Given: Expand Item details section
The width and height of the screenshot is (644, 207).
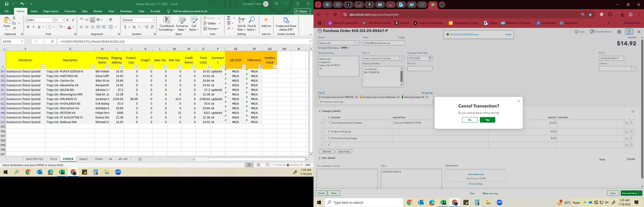Looking at the screenshot, I should 319,158.
